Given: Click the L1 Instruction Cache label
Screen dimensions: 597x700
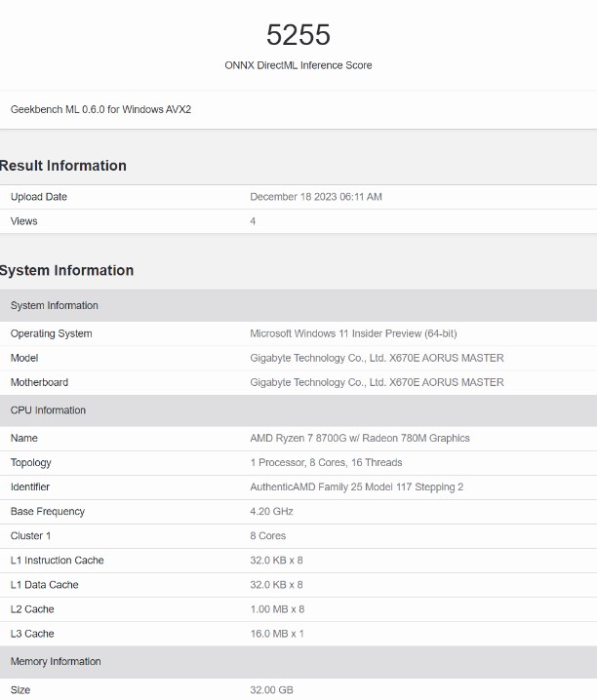Looking at the screenshot, I should pos(58,561).
